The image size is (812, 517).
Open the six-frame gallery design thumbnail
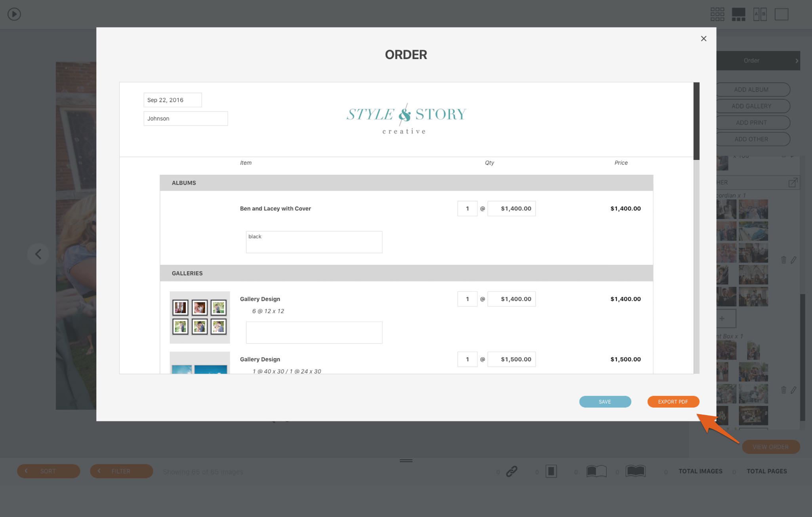(x=200, y=317)
